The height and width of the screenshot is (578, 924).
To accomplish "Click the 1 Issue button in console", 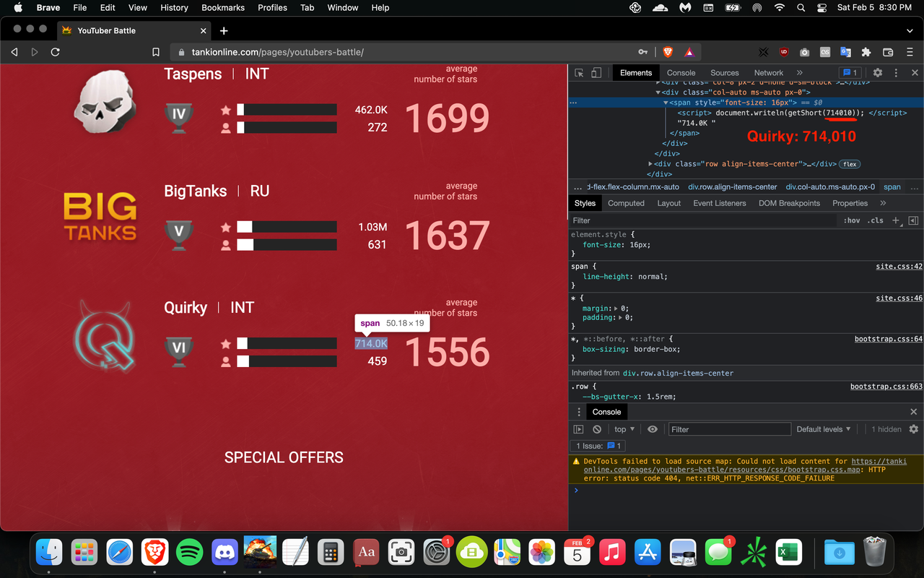I will pyautogui.click(x=598, y=446).
